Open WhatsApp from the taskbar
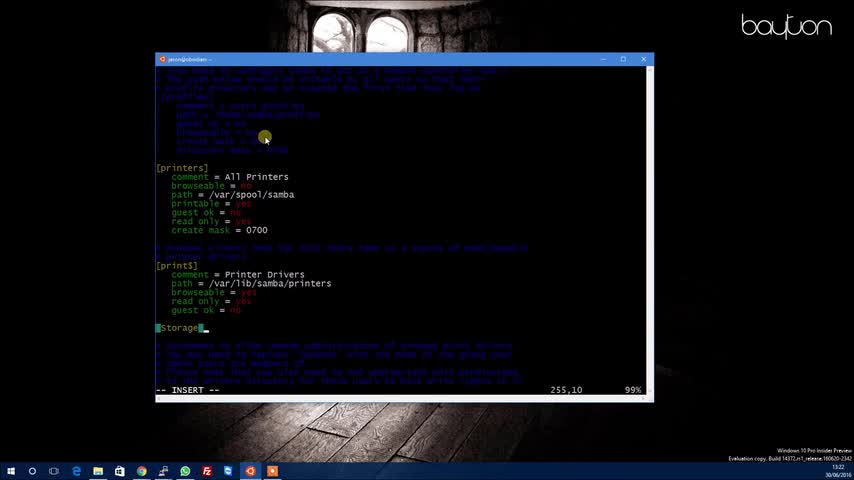The height and width of the screenshot is (480, 854). pos(185,471)
